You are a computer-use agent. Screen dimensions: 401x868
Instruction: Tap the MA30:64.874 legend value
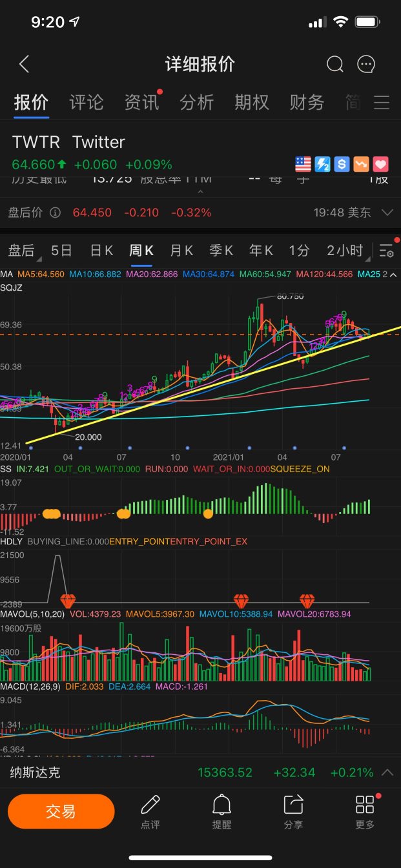click(x=209, y=274)
